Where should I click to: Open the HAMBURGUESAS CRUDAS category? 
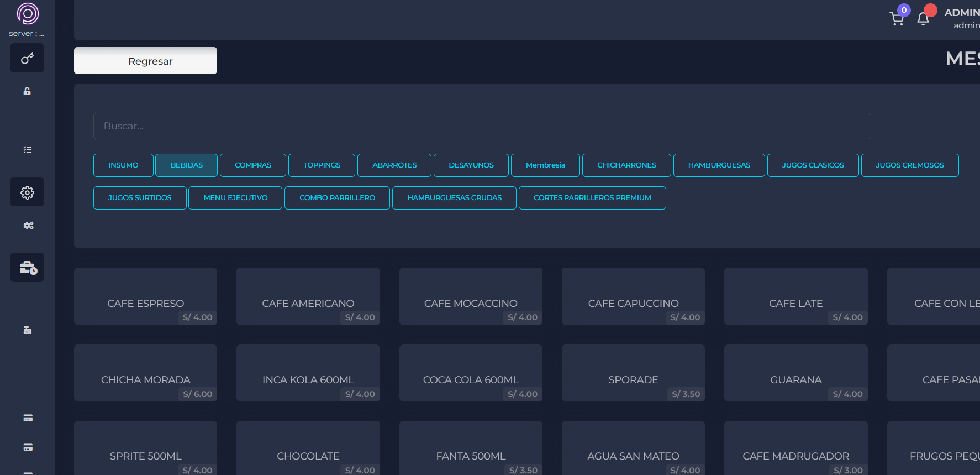454,198
